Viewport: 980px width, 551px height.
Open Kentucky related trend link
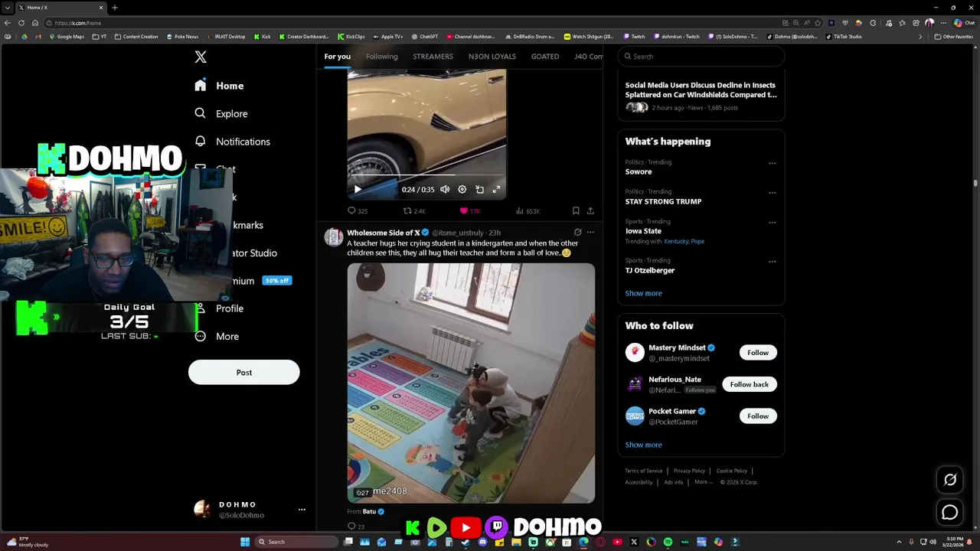pos(676,242)
